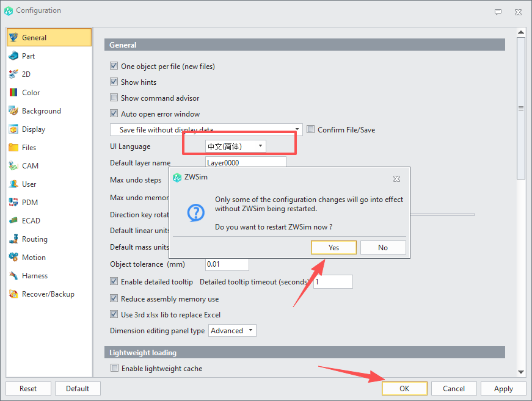
Task: Open the Motion gears icon
Action: point(13,258)
